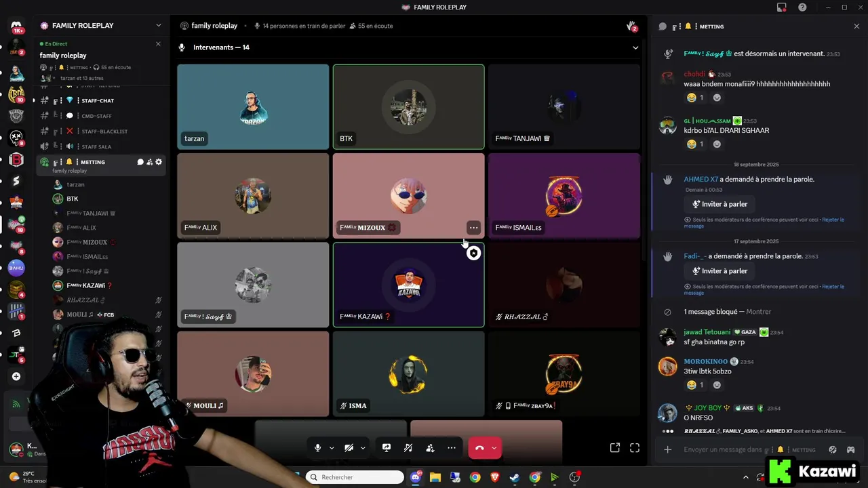Click the Family KAZAWI speaker tile
The height and width of the screenshot is (488, 868).
[408, 285]
